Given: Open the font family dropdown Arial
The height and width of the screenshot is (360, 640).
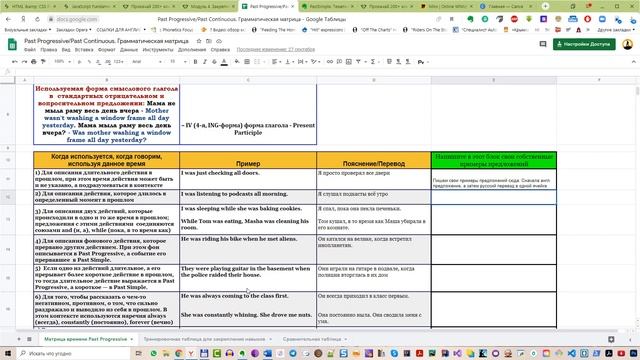Looking at the screenshot, I should tap(147, 62).
